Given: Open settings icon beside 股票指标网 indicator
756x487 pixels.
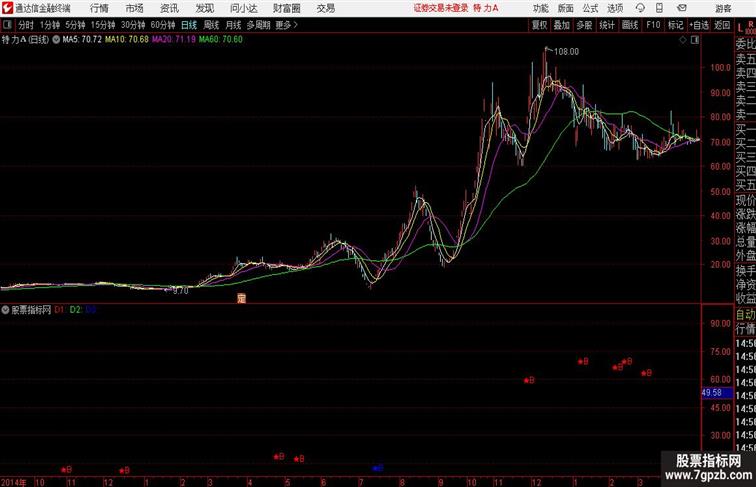Looking at the screenshot, I should pyautogui.click(x=5, y=310).
